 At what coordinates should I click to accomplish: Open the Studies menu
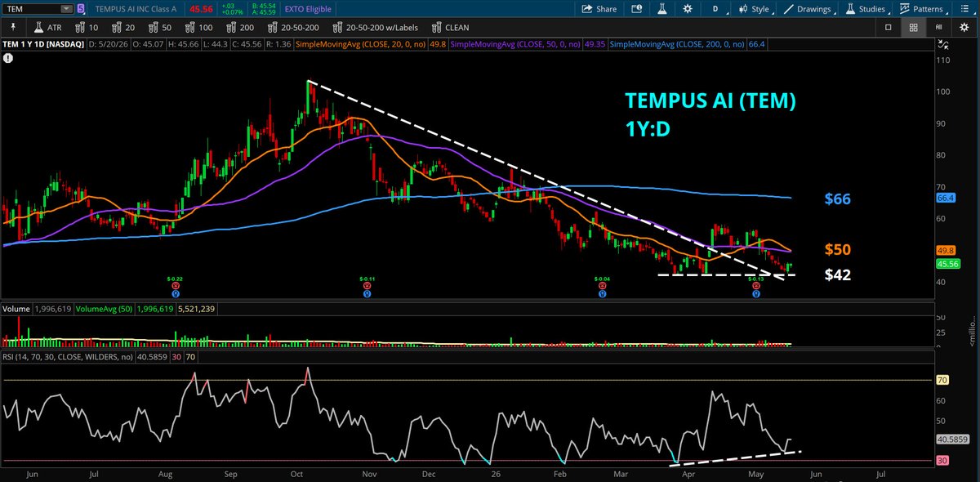pos(866,9)
